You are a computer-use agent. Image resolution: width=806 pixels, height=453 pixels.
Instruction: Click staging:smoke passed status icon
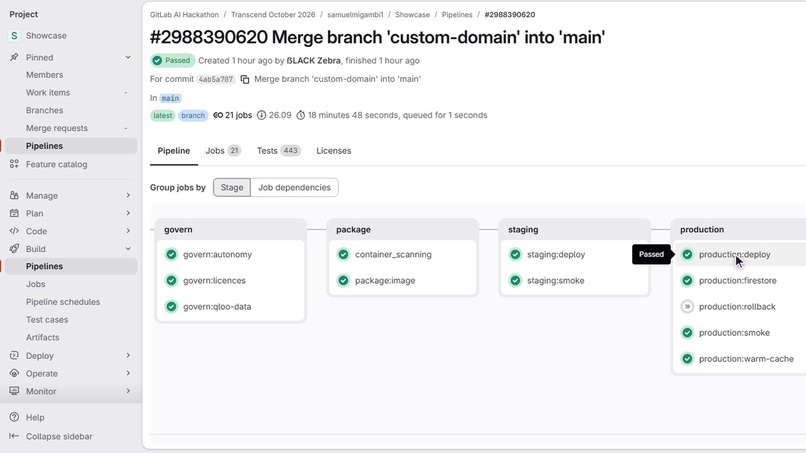coord(515,280)
